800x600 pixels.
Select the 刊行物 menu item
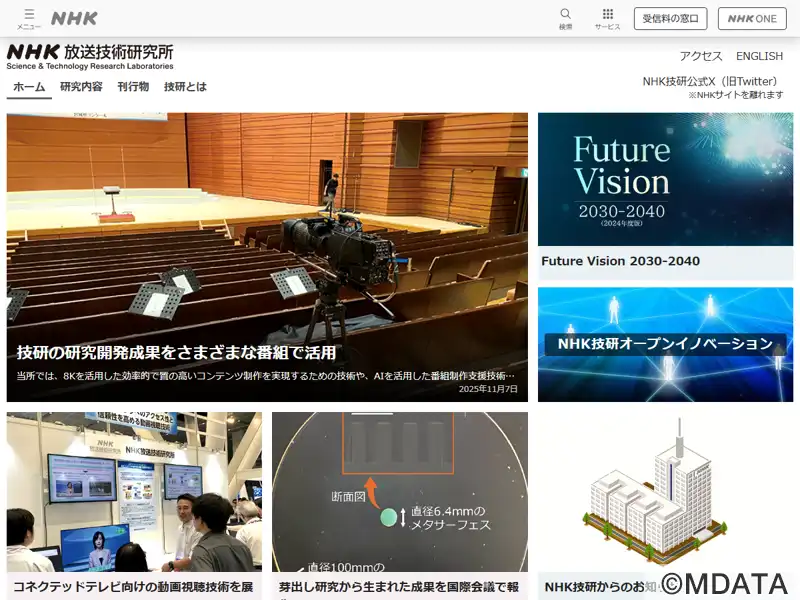click(x=133, y=87)
